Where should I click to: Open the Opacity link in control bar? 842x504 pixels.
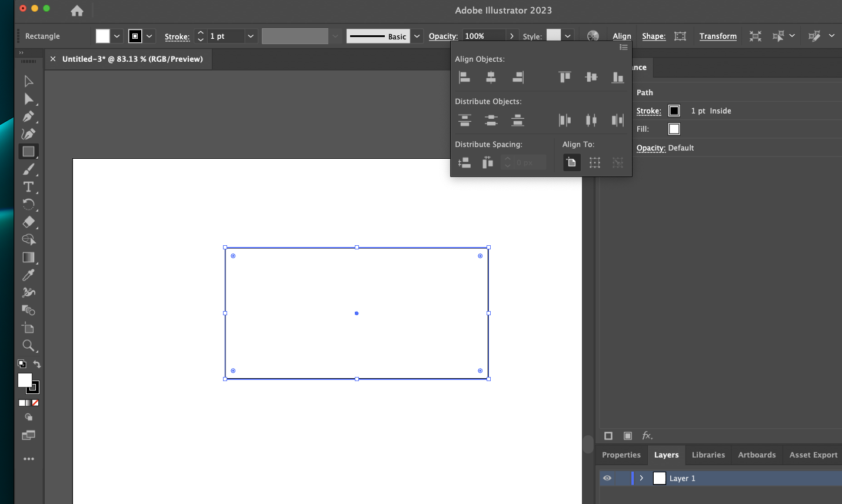tap(443, 36)
